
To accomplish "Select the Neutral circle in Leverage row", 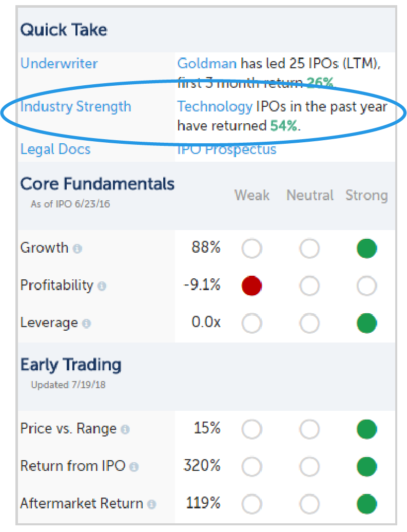I will coord(309,323).
